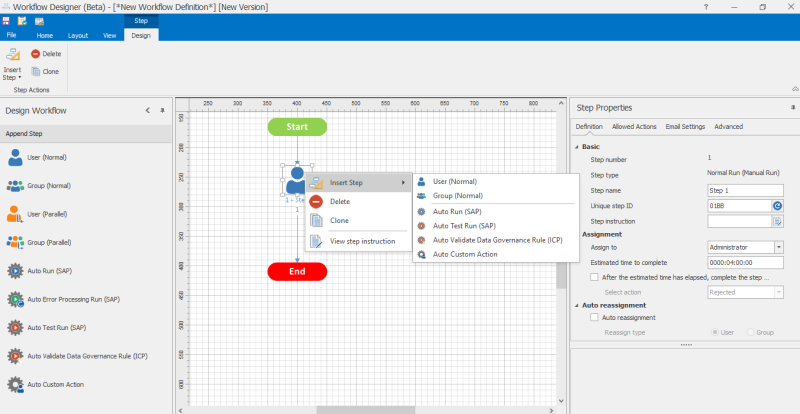Click the regenerate Unique step ID icon

click(x=777, y=206)
